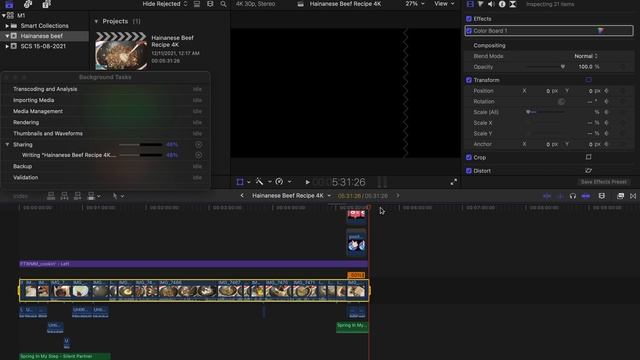The image size is (640, 360).
Task: Open the Titles and Generators sidebar icon
Action: point(47,4)
